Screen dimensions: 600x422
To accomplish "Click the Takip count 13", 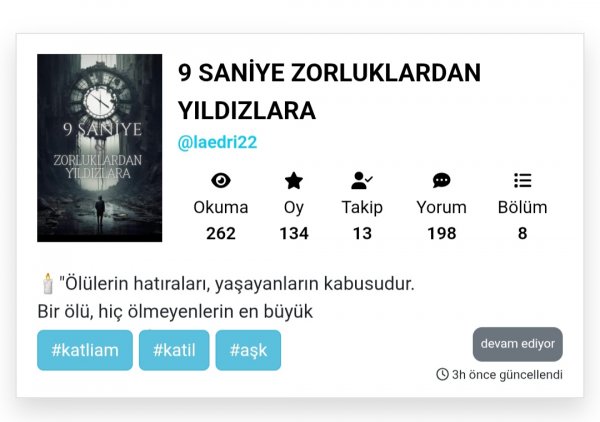I will 362,233.
